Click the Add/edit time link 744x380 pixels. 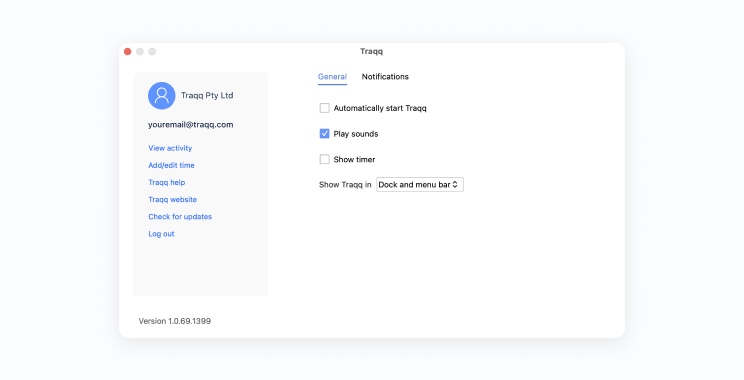pos(171,165)
